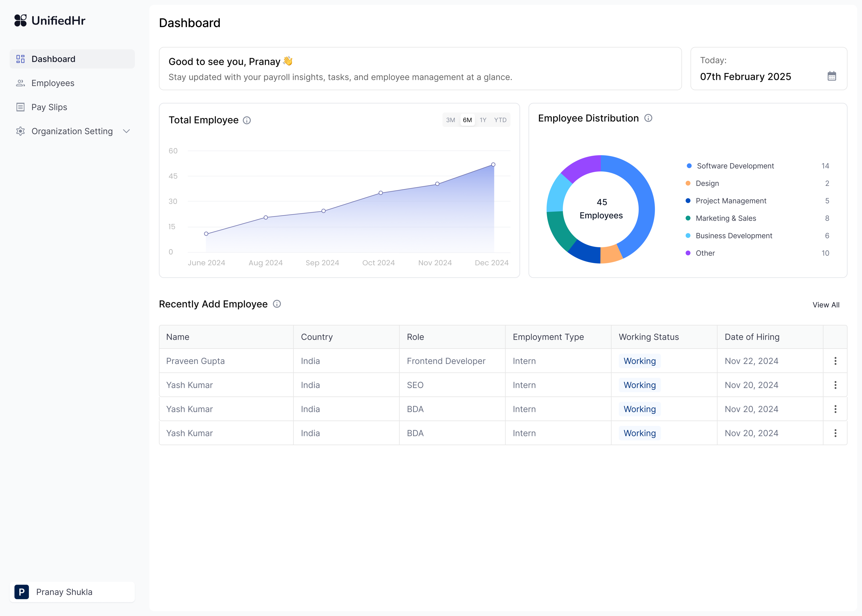Click info icon next to Recently Add Employee
The width and height of the screenshot is (862, 616).
pos(277,304)
